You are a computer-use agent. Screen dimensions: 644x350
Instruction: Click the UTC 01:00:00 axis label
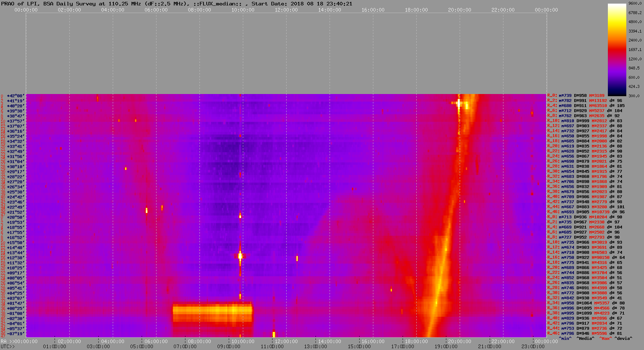(55, 346)
